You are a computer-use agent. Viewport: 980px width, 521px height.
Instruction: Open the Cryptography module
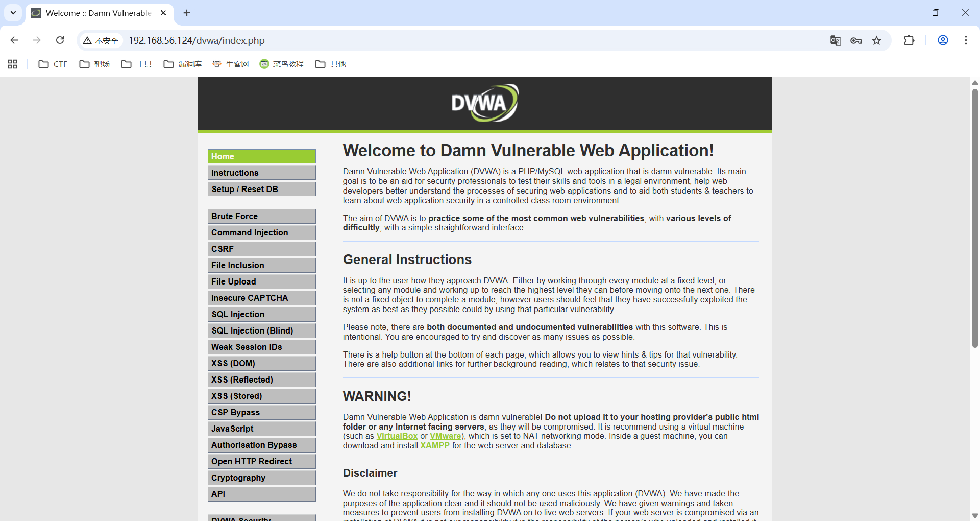pyautogui.click(x=262, y=478)
